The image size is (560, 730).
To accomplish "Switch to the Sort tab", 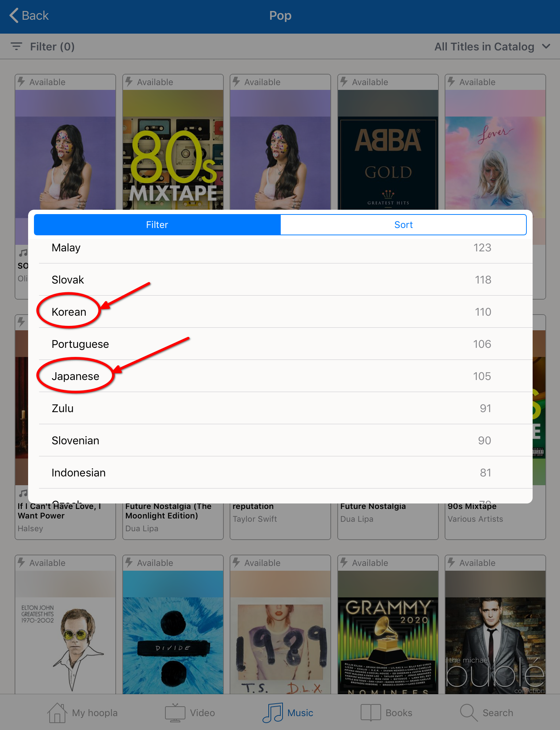I will (x=403, y=225).
